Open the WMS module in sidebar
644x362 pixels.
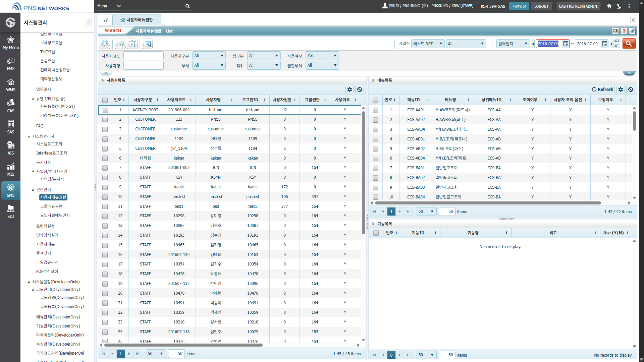pyautogui.click(x=10, y=85)
